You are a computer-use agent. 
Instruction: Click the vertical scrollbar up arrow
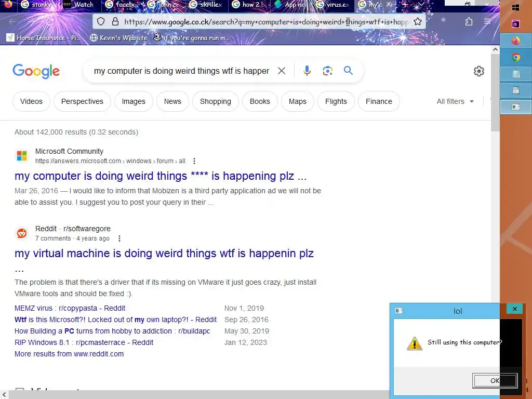tap(495, 49)
